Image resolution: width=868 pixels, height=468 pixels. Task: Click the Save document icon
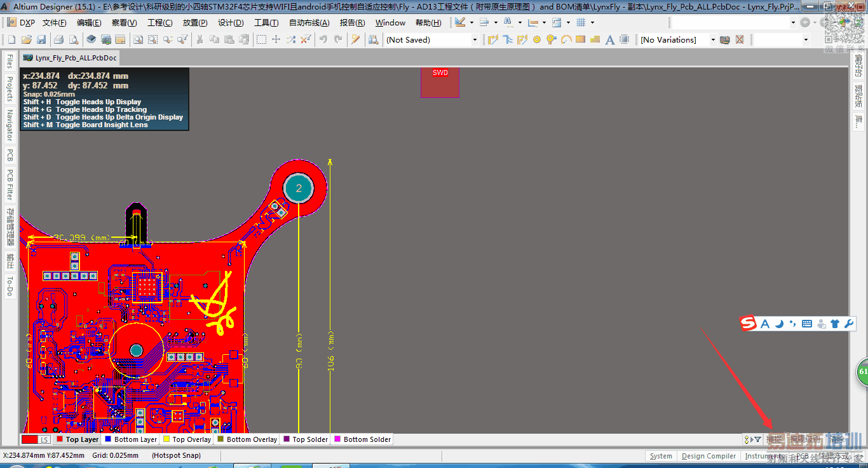pos(41,39)
